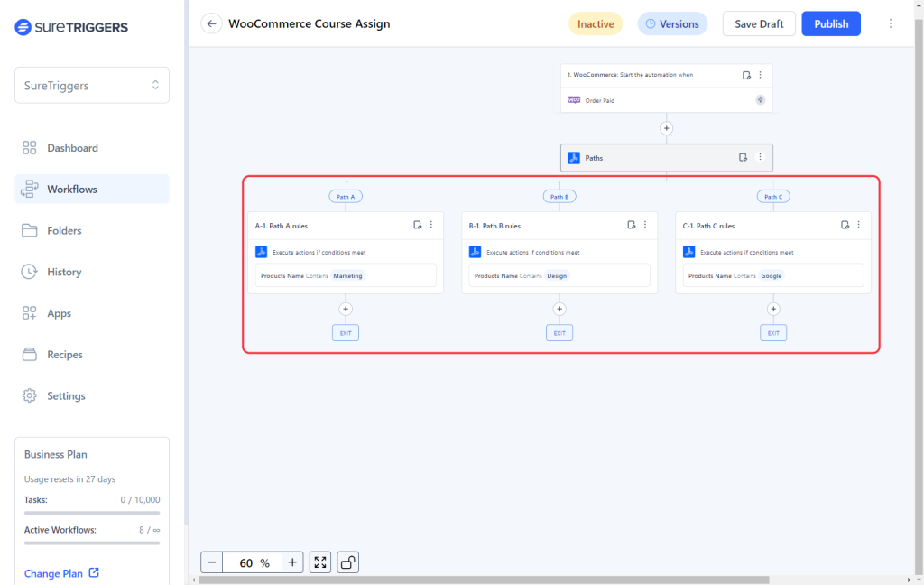Click zoom in plus button
This screenshot has width=924, height=585.
(292, 562)
